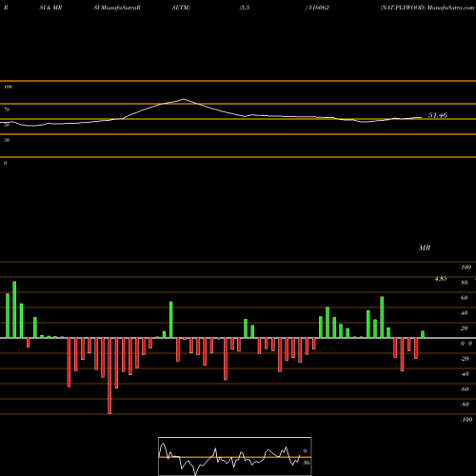Click the -60 label on MR axis
476x476 pixels.
tap(465, 389)
